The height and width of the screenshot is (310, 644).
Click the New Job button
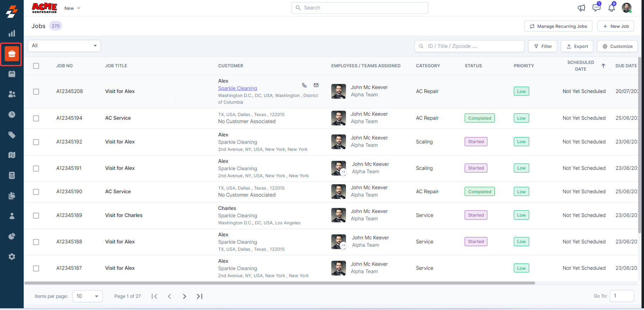(616, 26)
